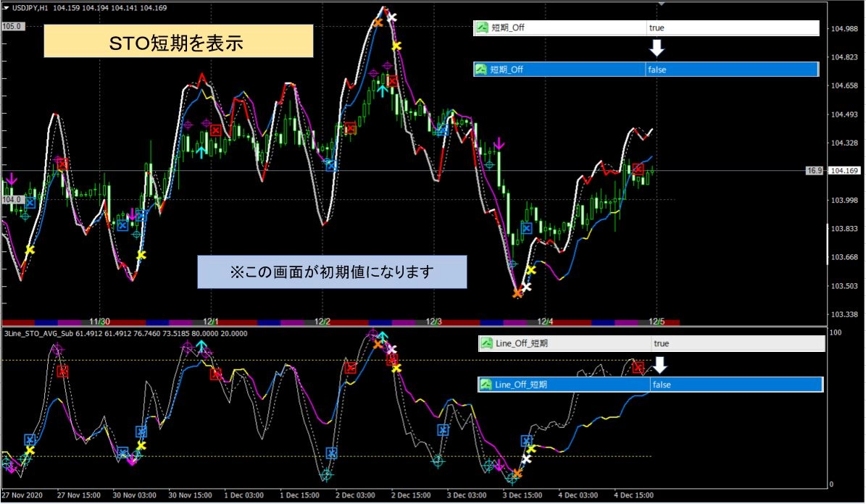
Task: Click the 103.668 price scale value
Action: (844, 257)
